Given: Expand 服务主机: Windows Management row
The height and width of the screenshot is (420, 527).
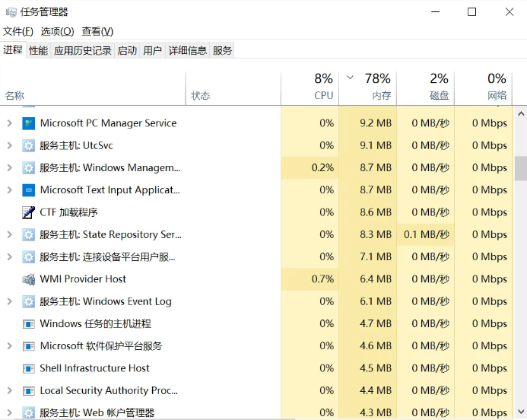Looking at the screenshot, I should point(10,168).
